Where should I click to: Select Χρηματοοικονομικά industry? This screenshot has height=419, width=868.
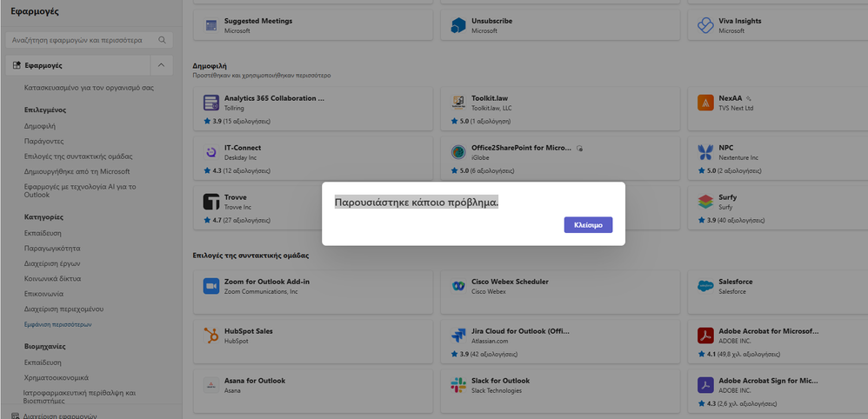point(57,377)
